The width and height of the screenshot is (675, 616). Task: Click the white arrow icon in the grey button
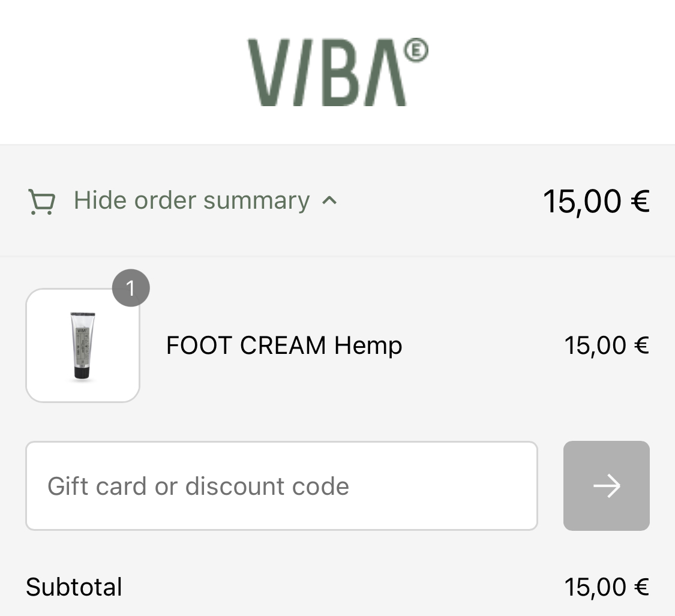click(607, 486)
